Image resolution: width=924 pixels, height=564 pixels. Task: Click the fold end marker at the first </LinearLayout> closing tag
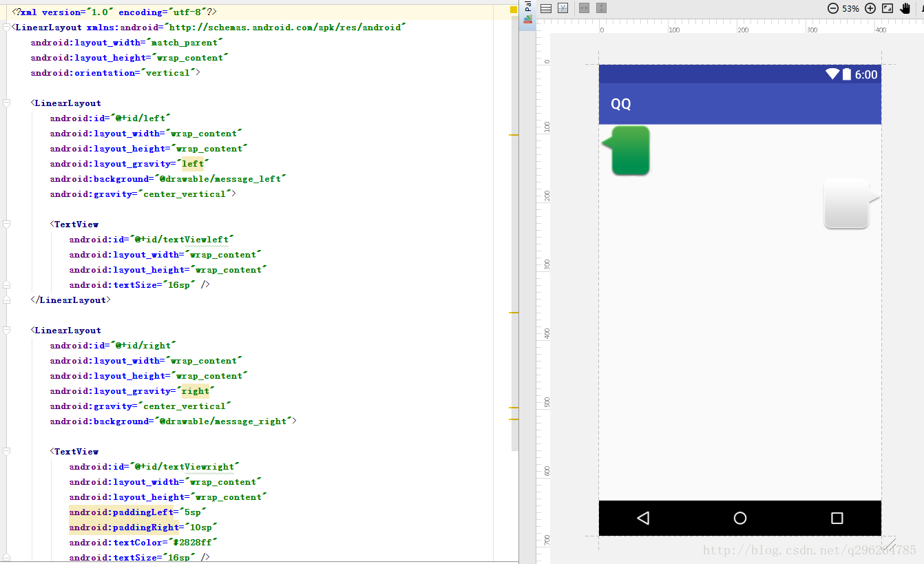[x=6, y=300]
